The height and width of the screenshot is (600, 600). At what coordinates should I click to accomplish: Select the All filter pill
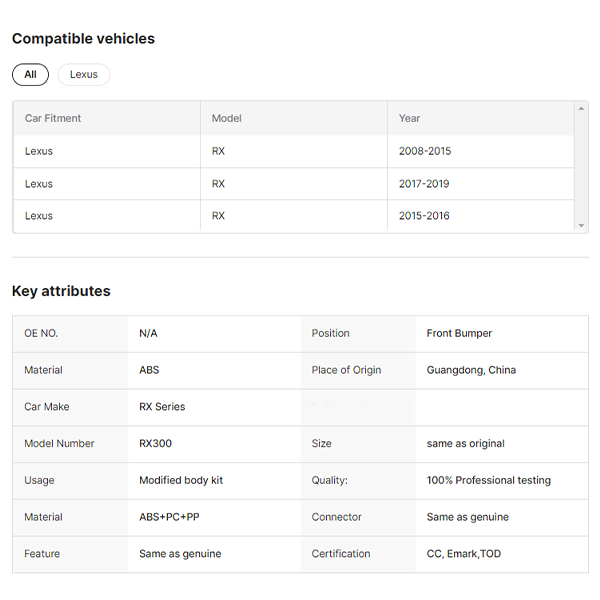(x=30, y=75)
